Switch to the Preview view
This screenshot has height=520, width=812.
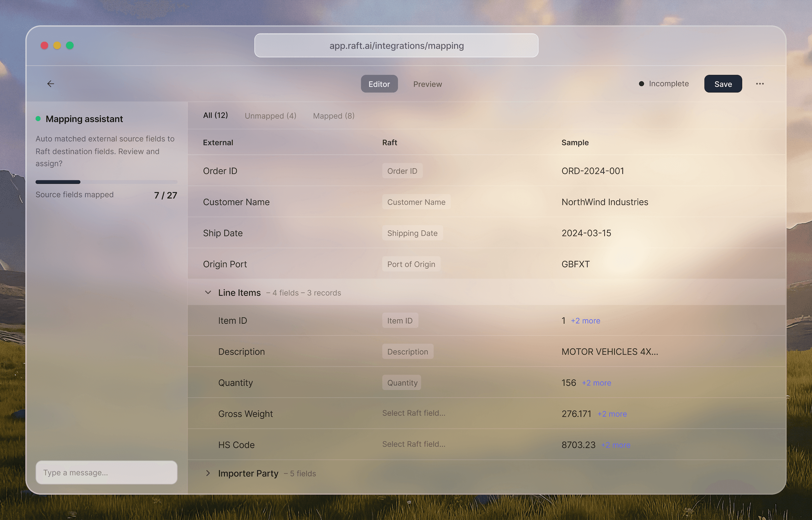coord(427,84)
